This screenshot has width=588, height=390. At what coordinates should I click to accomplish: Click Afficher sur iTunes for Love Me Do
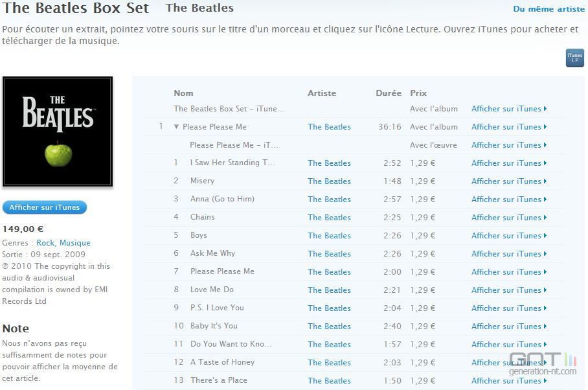[509, 290]
